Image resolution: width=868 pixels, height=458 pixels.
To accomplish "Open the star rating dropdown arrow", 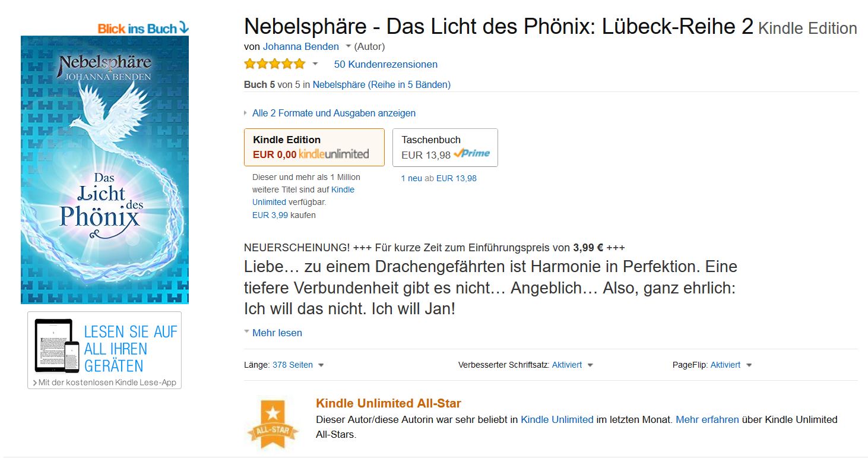I will point(315,64).
